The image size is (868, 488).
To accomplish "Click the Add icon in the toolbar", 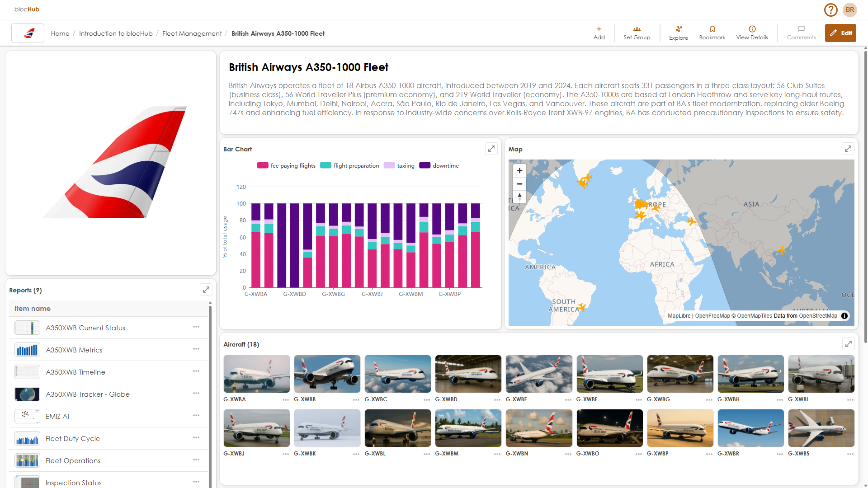I will [x=599, y=33].
